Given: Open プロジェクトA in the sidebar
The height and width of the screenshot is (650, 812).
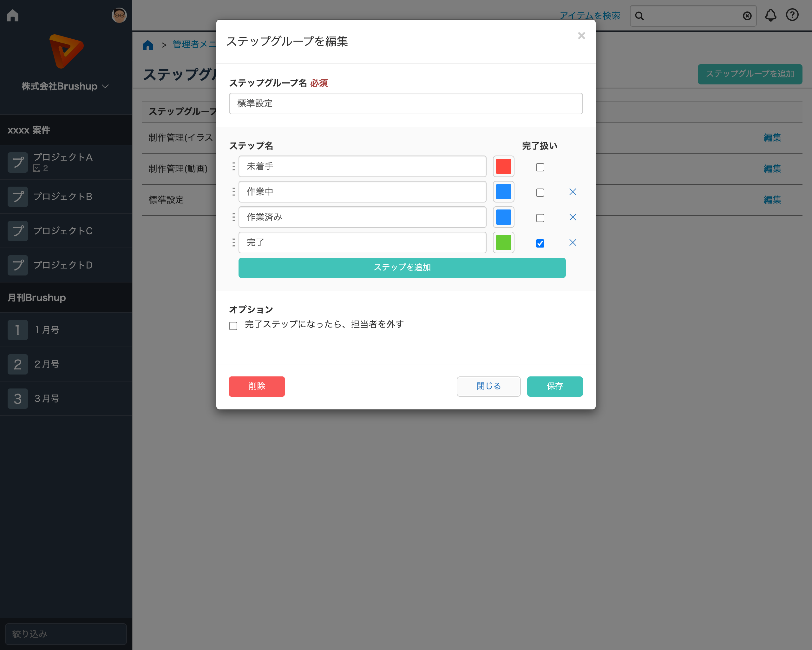Looking at the screenshot, I should (66, 162).
